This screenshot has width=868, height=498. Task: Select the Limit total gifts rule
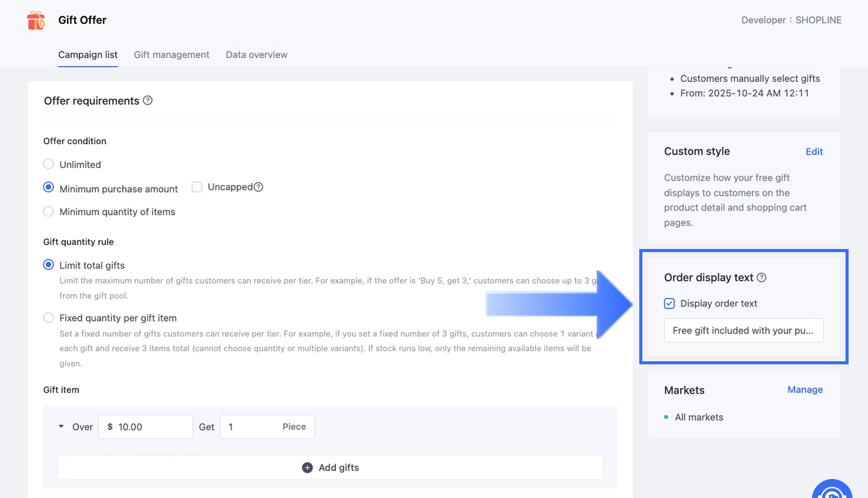(49, 265)
